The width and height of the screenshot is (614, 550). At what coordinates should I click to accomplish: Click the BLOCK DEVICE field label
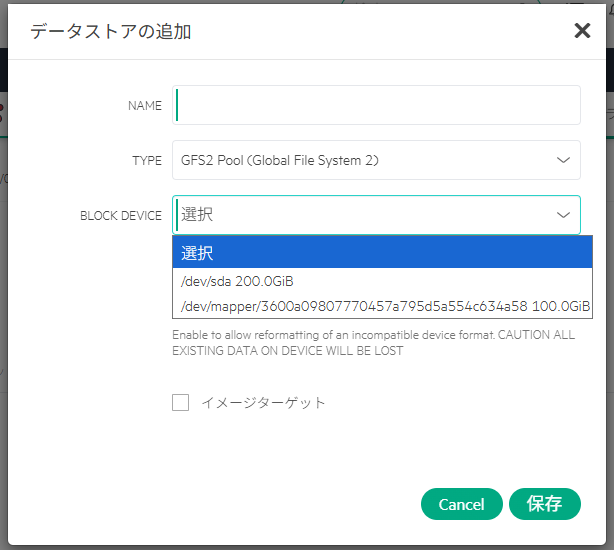point(120,216)
